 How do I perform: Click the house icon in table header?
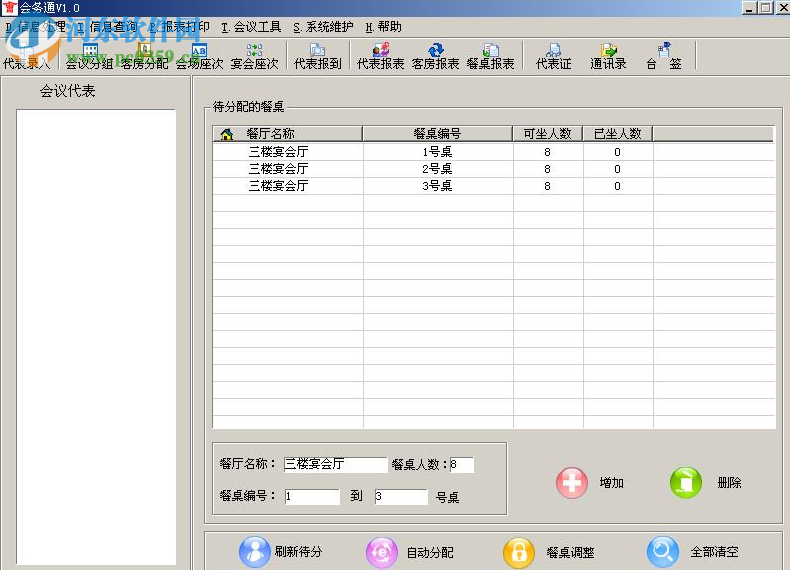227,134
